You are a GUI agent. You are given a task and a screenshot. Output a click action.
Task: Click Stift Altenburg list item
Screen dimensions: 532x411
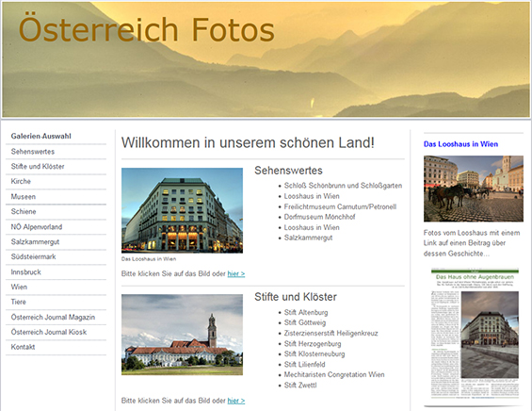306,313
